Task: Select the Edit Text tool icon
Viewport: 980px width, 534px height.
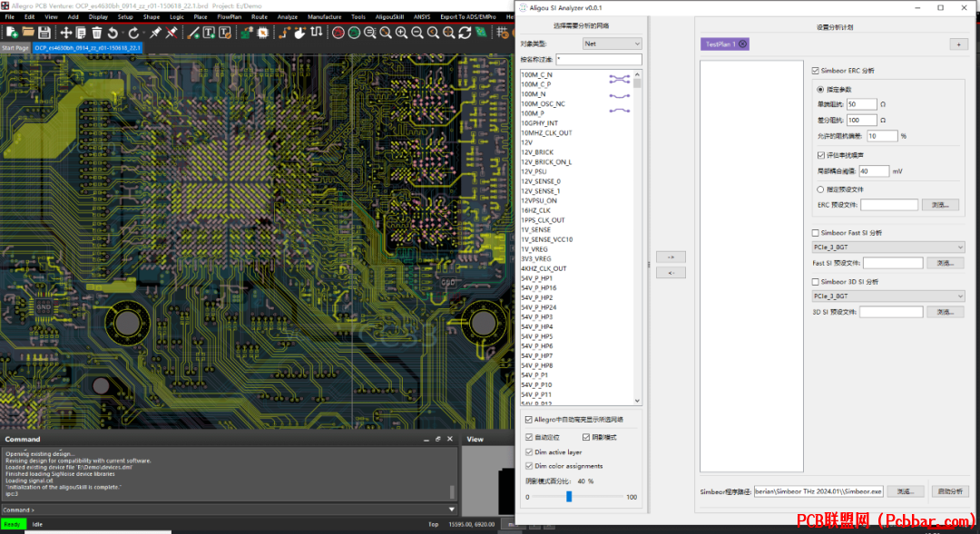Action: click(x=225, y=33)
